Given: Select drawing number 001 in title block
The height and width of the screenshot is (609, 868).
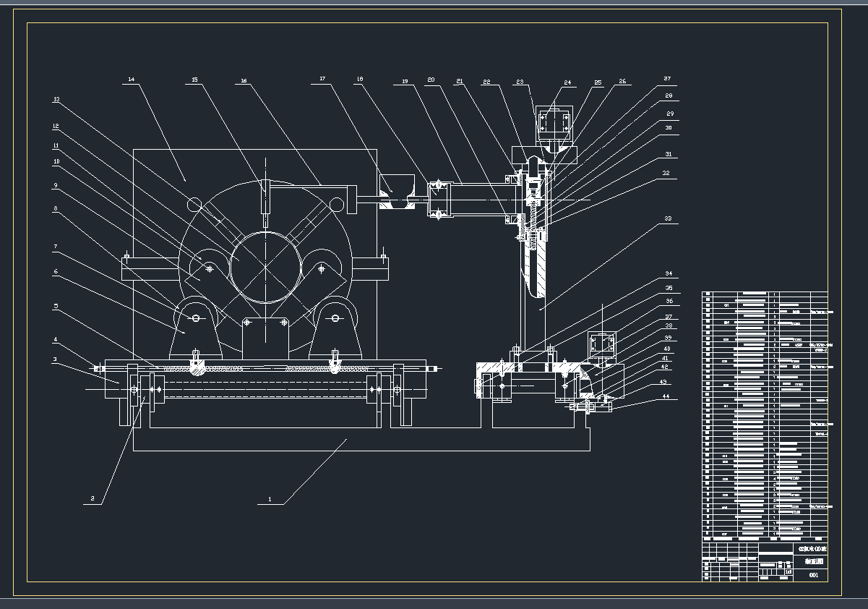Looking at the screenshot, I should click(x=813, y=575).
